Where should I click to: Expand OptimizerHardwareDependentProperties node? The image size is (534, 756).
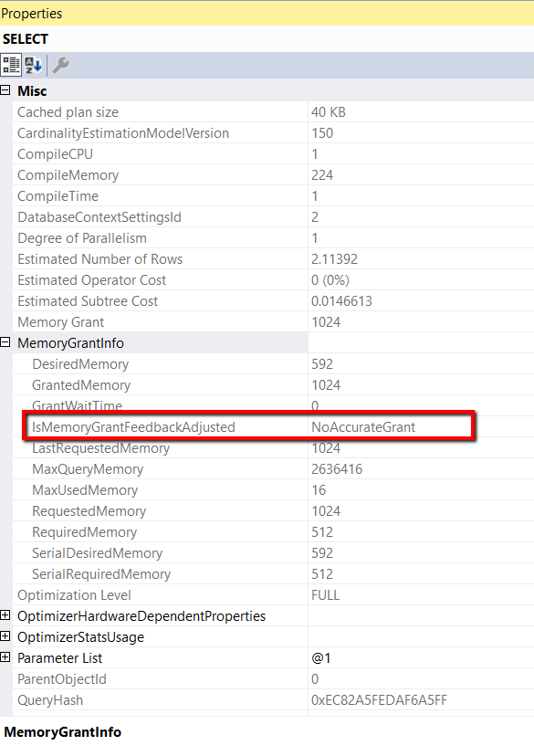pyautogui.click(x=5, y=615)
